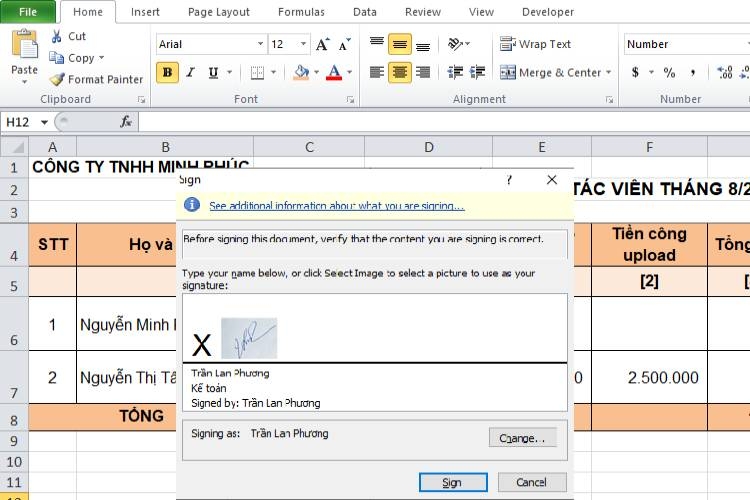Align text right
This screenshot has height=500, width=750.
pos(423,73)
